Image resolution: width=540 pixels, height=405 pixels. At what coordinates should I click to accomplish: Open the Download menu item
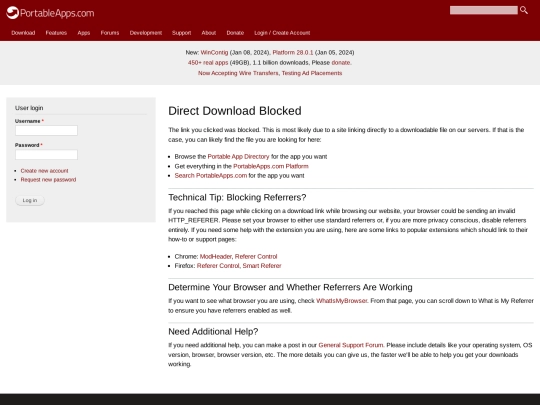(x=23, y=33)
